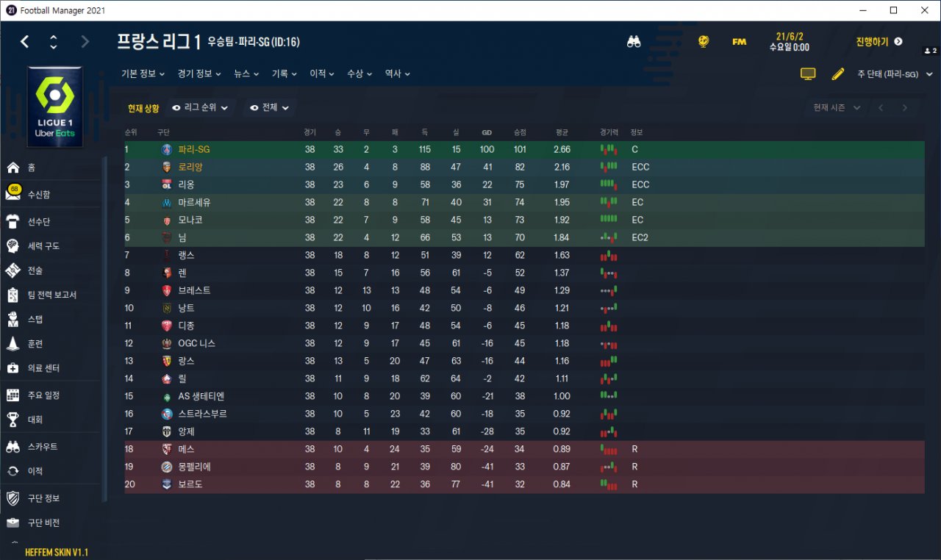The image size is (941, 560).
Task: Open 의료 센터 medical centre
Action: (13, 368)
